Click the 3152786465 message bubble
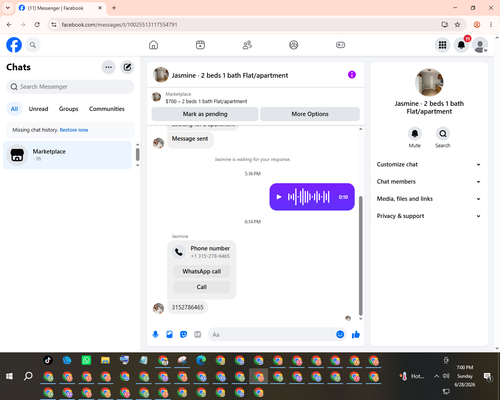 pos(187,307)
